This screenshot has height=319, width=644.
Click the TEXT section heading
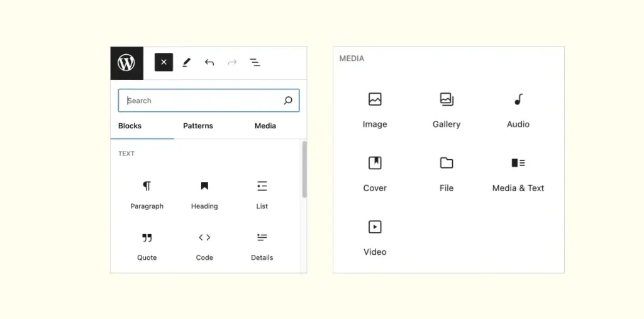(126, 154)
